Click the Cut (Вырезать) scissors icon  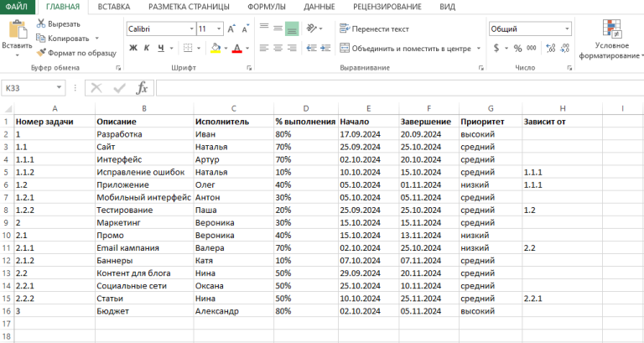tap(41, 24)
